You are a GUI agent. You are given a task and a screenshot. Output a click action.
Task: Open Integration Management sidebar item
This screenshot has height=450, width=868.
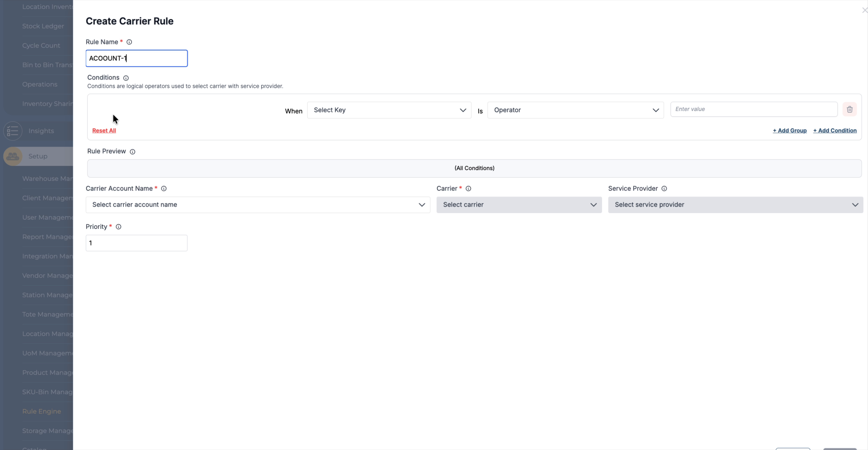coord(47,256)
